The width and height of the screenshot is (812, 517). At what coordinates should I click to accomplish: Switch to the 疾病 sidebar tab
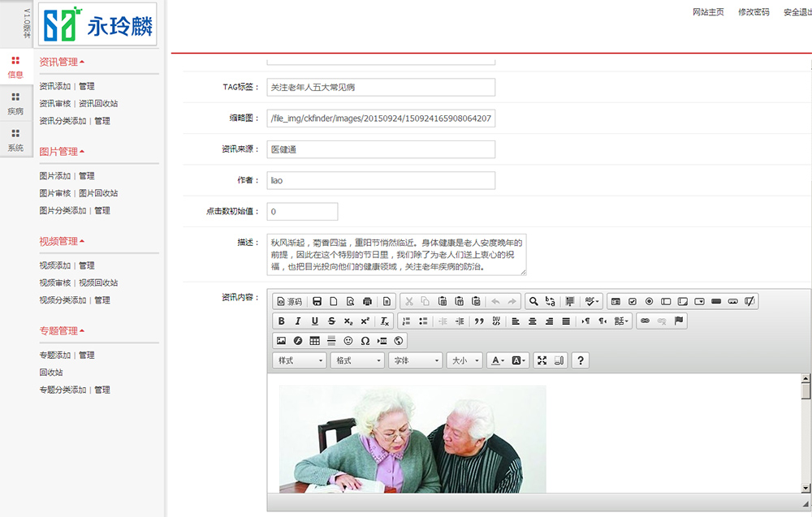click(x=15, y=103)
